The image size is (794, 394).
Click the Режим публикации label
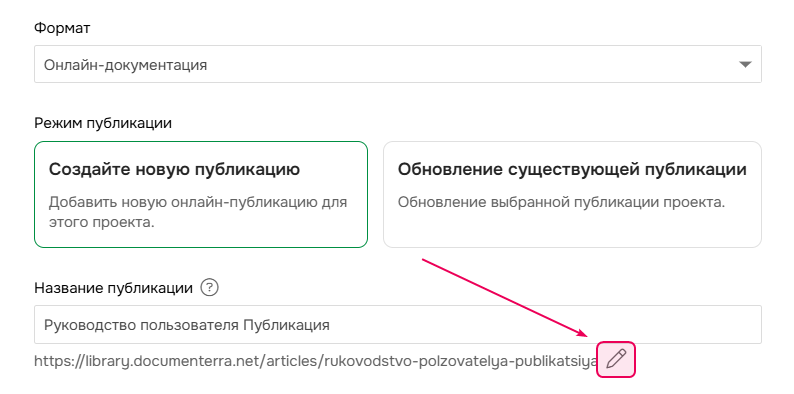103,123
